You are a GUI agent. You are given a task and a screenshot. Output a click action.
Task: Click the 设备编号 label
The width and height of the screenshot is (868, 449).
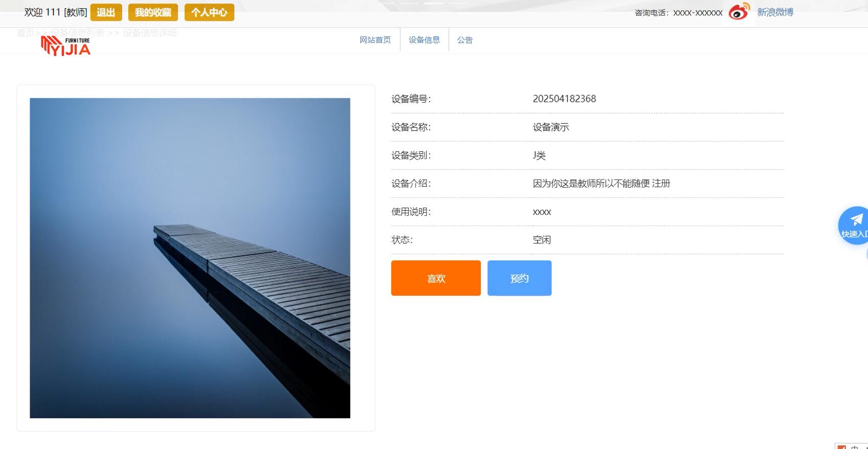coord(411,99)
